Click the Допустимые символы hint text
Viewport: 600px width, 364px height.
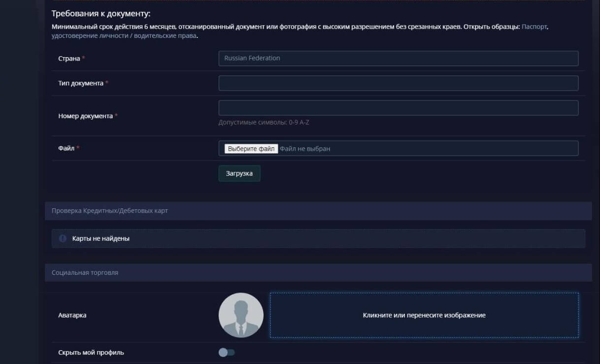264,122
